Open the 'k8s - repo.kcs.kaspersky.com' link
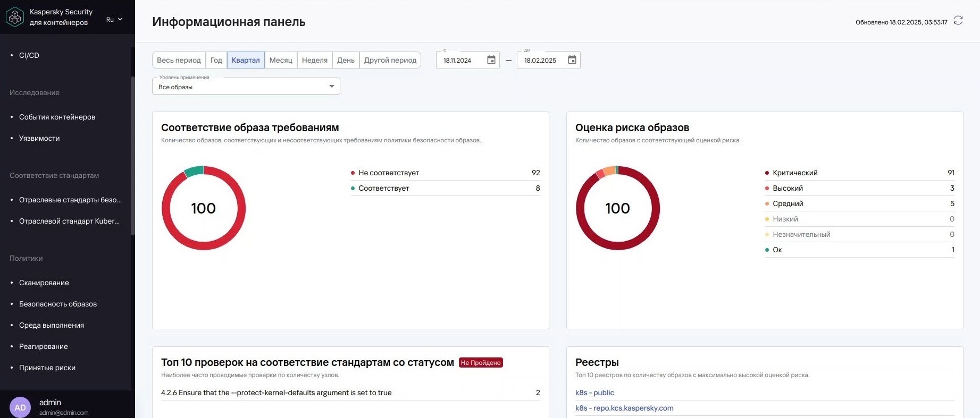 point(624,408)
